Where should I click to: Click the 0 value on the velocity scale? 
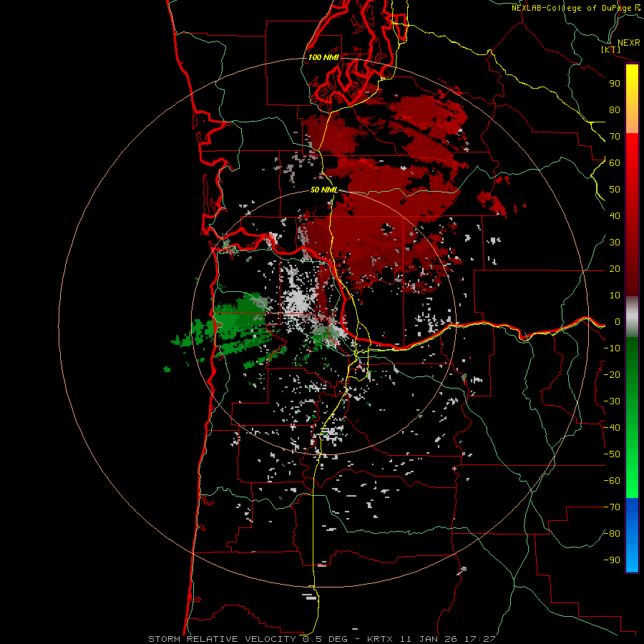(618, 322)
